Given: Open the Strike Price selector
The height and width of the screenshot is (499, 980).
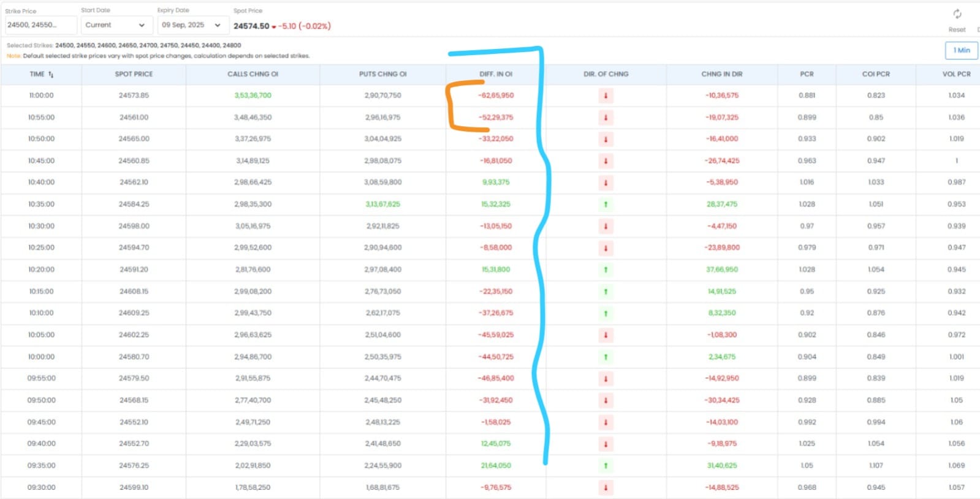Looking at the screenshot, I should 40,25.
